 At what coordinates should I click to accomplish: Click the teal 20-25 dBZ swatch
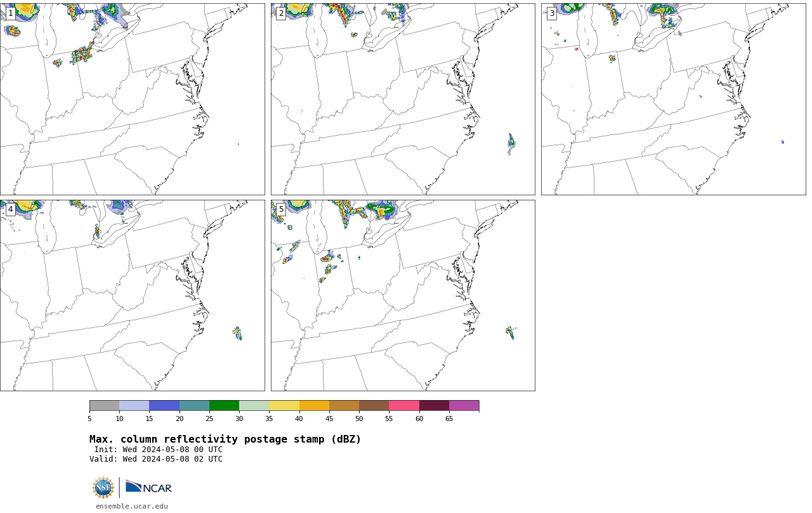[194, 406]
